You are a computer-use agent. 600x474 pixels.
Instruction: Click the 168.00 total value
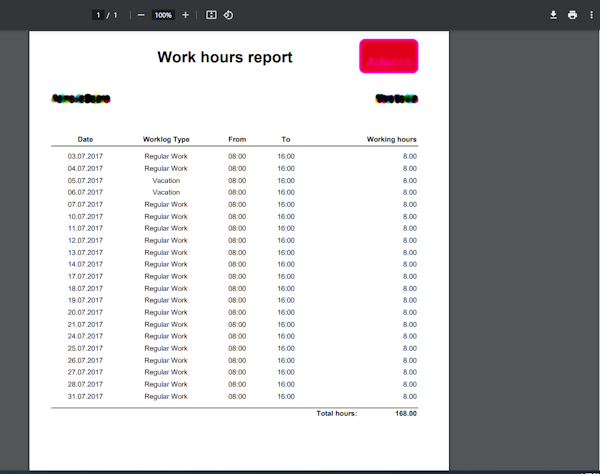point(405,413)
